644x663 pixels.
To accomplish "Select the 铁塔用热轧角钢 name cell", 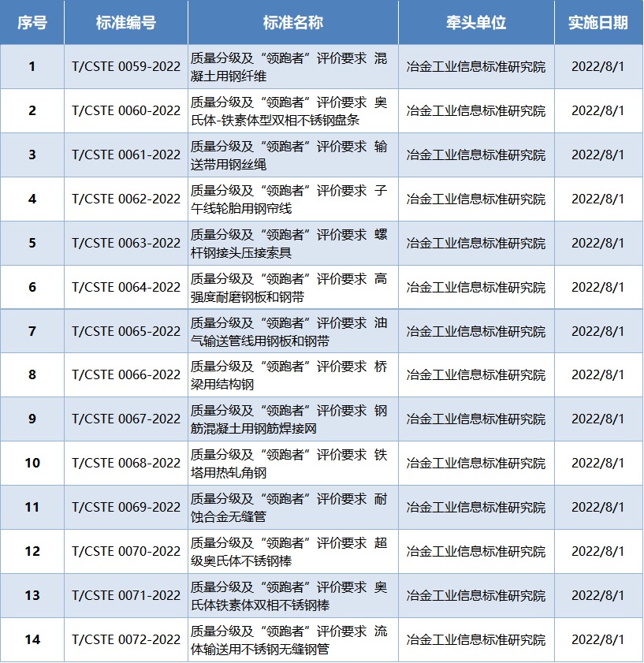I will point(293,464).
